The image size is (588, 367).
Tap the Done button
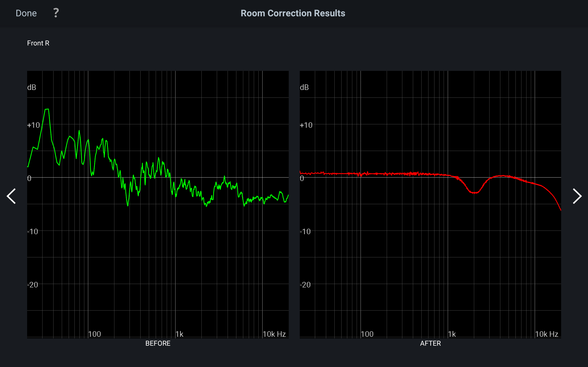coord(26,13)
